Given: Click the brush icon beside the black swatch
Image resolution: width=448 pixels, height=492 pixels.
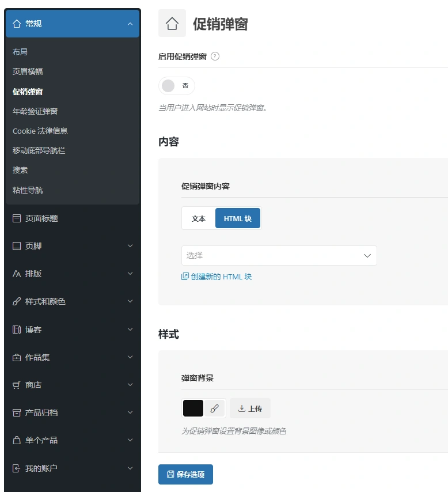Looking at the screenshot, I should [x=215, y=408].
